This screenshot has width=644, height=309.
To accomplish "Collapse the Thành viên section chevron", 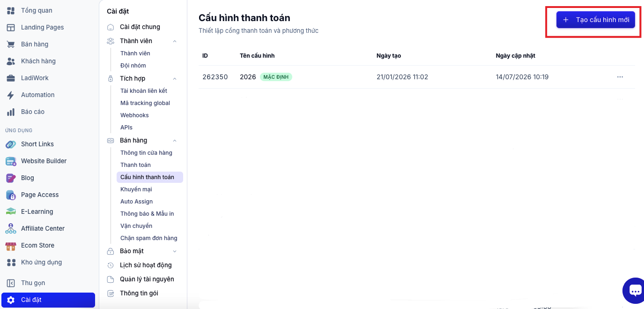I will tap(175, 41).
